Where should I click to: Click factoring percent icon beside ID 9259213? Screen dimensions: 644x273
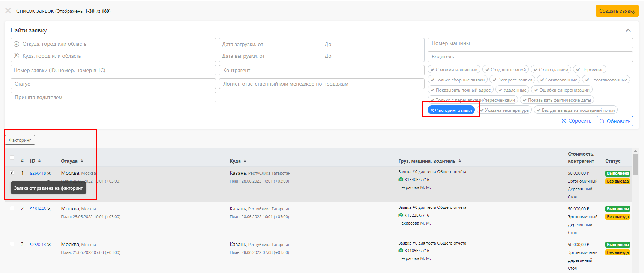pos(49,244)
